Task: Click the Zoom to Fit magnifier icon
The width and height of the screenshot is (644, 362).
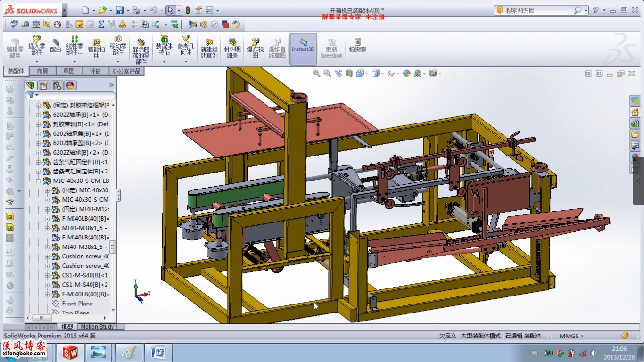Action: (x=316, y=74)
